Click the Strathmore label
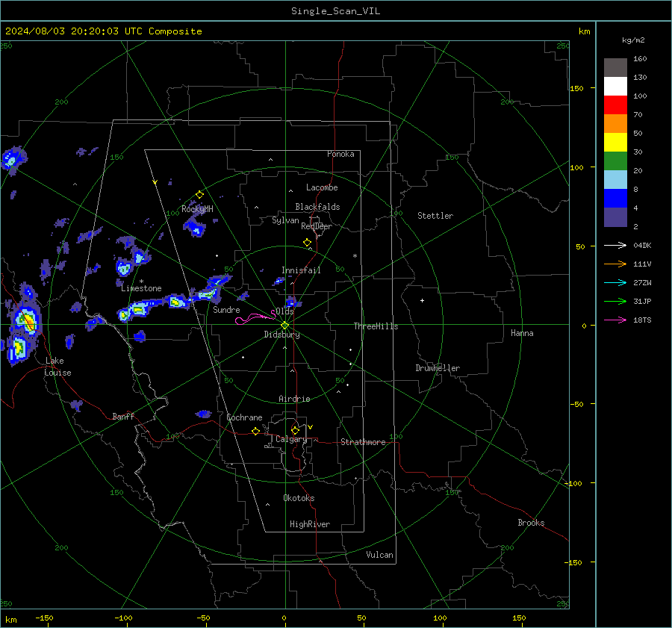 pyautogui.click(x=363, y=442)
